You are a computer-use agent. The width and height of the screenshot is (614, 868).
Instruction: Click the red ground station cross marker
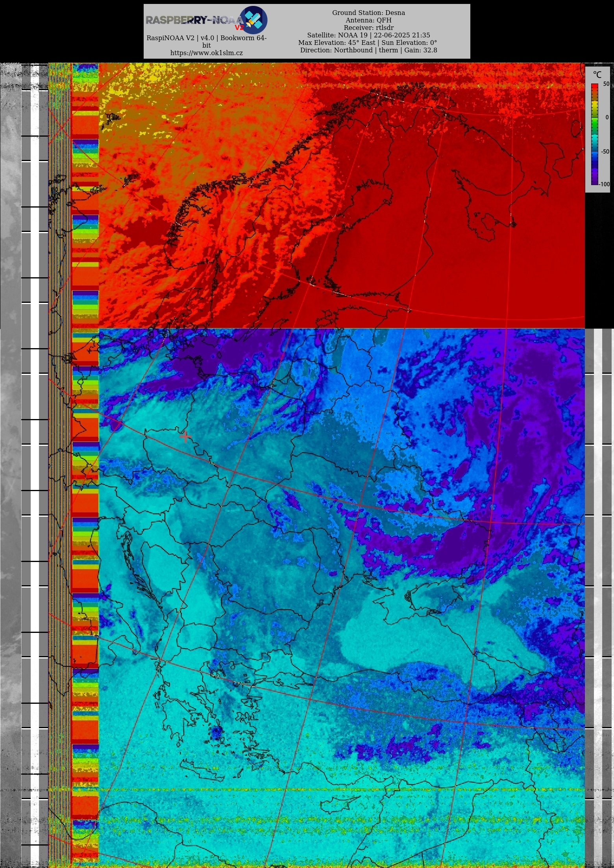[x=185, y=436]
